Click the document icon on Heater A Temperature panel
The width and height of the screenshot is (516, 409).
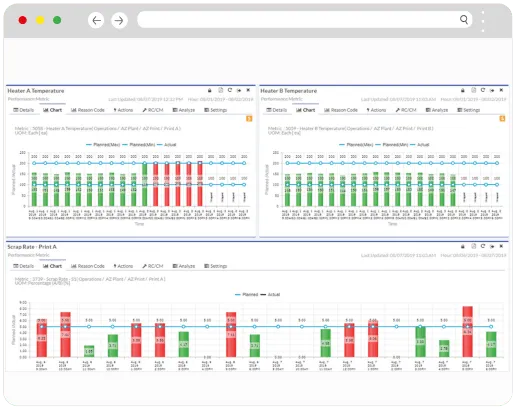pyautogui.click(x=220, y=90)
